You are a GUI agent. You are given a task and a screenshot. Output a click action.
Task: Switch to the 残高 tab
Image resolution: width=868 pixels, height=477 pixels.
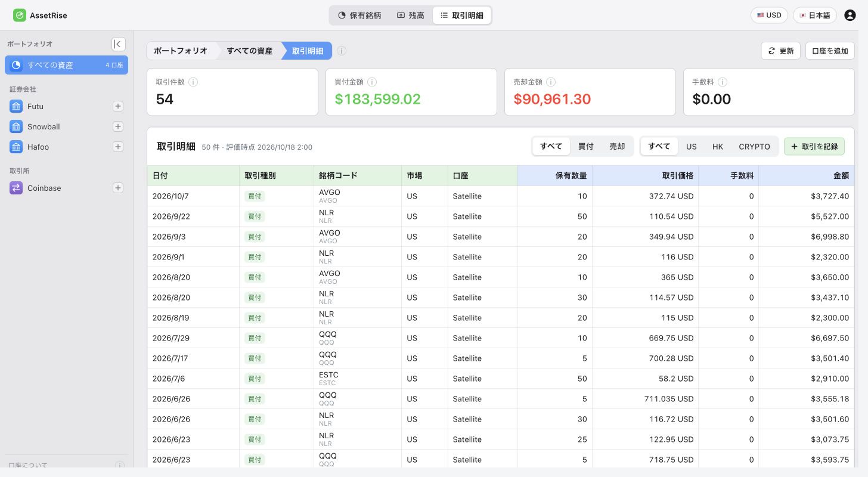point(411,16)
